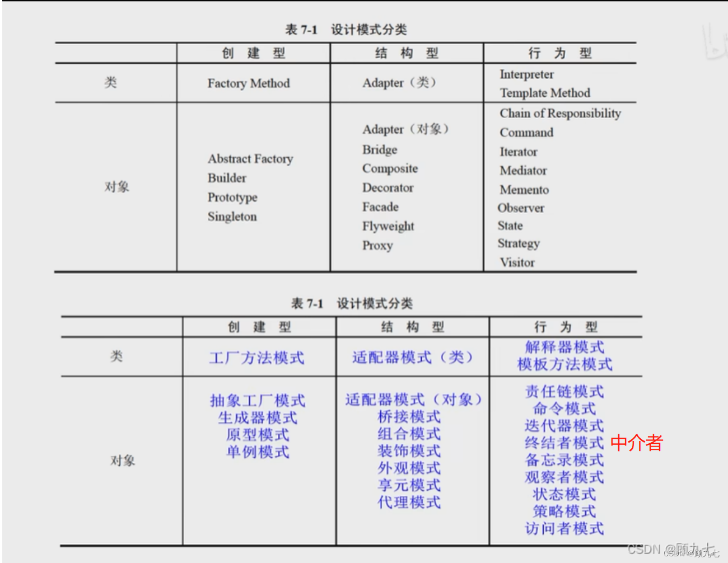
Task: Click the 'Interpreter' entry
Action: tap(526, 74)
